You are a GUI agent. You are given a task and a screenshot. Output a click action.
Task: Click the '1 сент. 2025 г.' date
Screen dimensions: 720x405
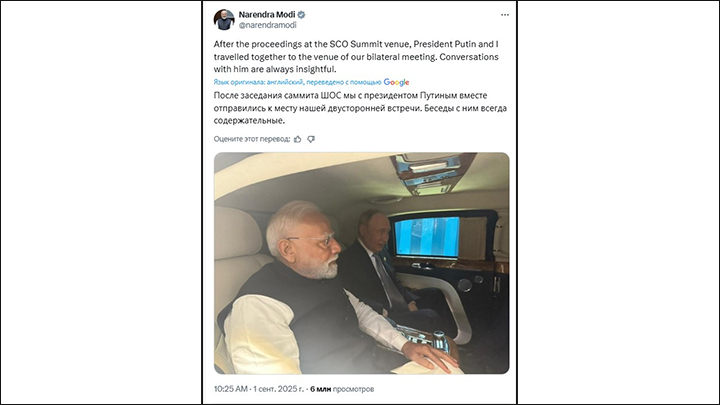click(278, 389)
